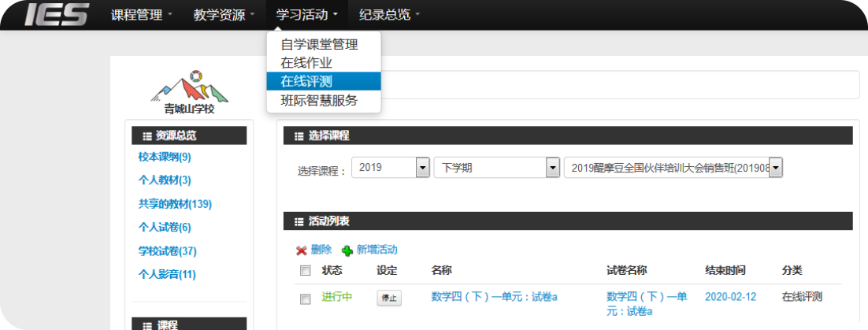The image size is (868, 330).
Task: Check the box for the 进行中 activity row
Action: pos(306,298)
